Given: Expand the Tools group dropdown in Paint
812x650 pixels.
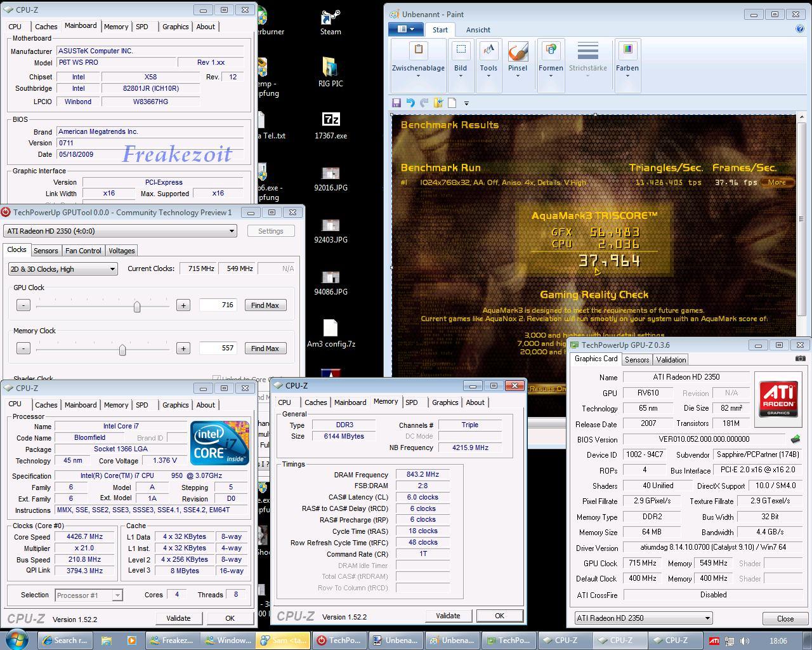Looking at the screenshot, I should point(488,76).
